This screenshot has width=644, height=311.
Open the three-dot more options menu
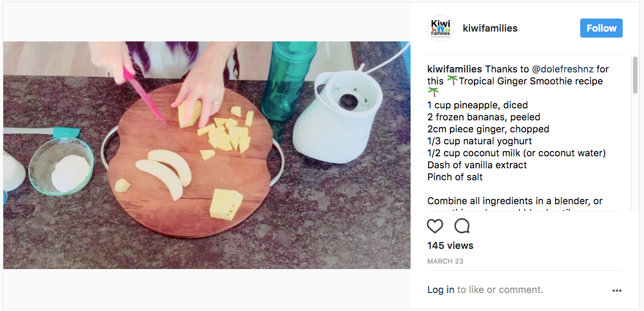pos(617,291)
